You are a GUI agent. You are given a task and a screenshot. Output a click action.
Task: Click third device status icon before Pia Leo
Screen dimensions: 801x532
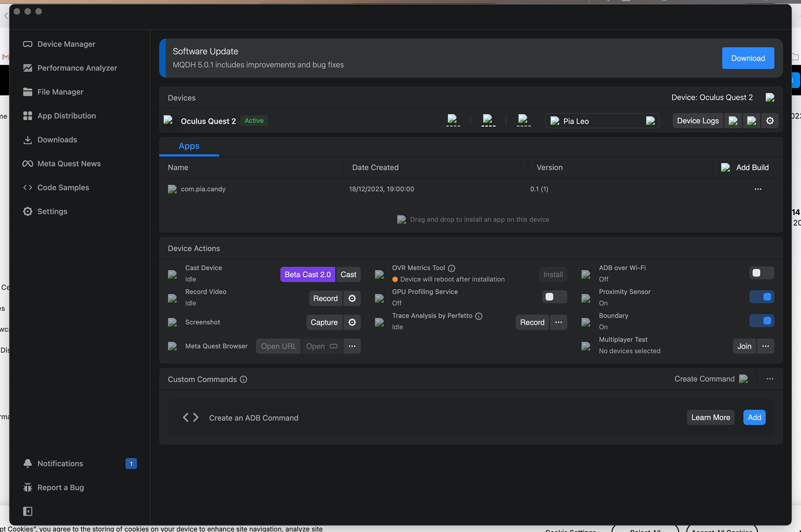click(x=524, y=121)
